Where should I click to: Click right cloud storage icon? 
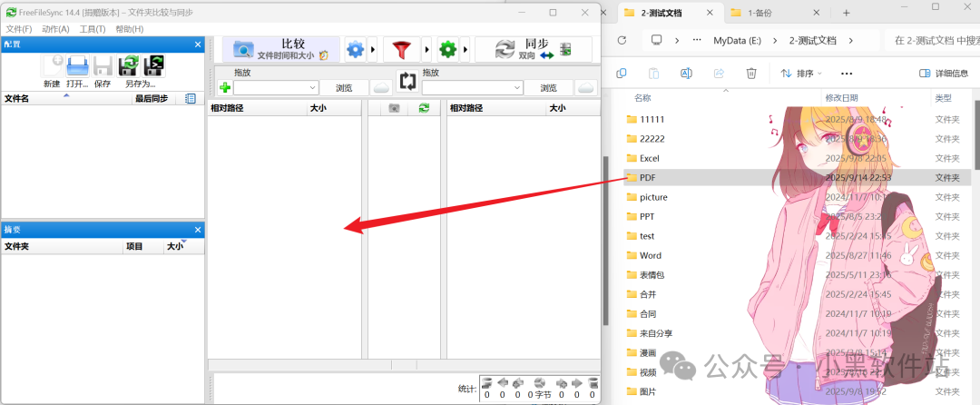(585, 87)
